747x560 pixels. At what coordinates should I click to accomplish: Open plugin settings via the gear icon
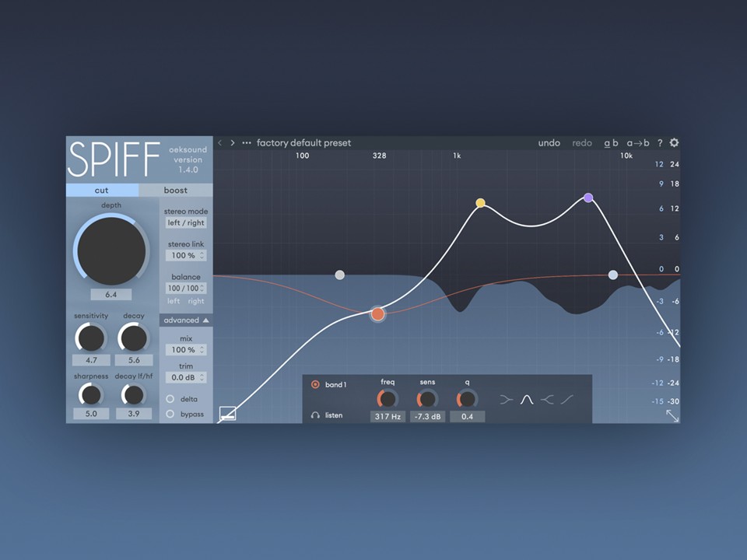point(674,142)
